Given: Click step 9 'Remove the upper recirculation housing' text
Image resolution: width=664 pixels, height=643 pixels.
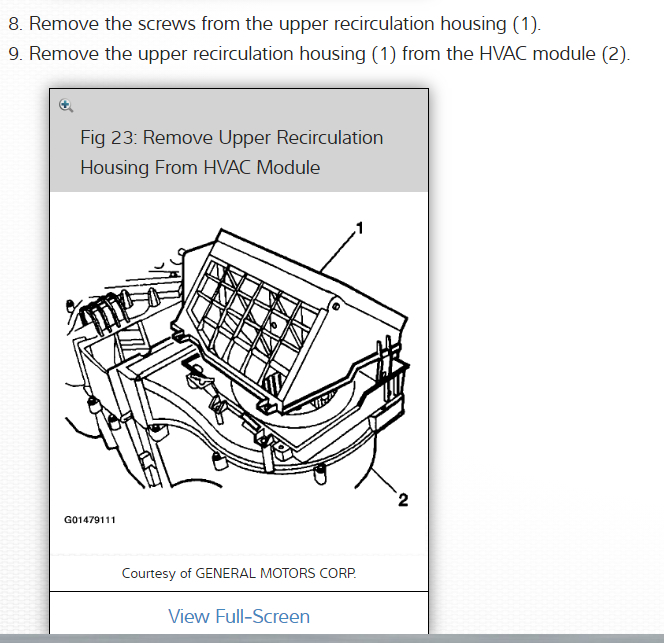Looking at the screenshot, I should 319,54.
